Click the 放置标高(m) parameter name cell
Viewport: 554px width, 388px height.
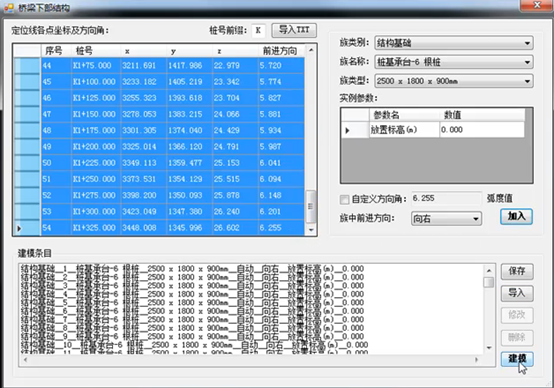pyautogui.click(x=404, y=130)
